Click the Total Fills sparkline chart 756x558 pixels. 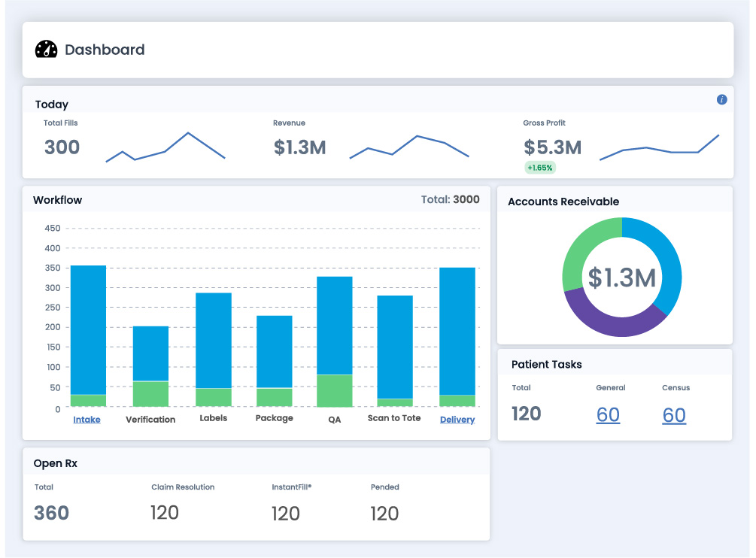point(165,144)
